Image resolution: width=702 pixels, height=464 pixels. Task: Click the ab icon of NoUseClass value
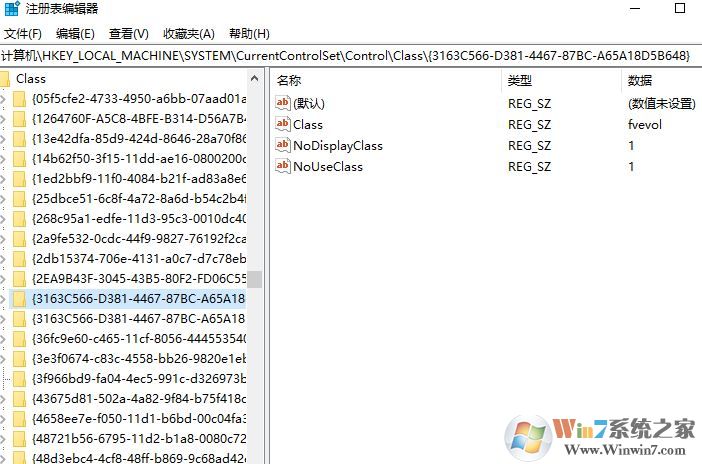coord(283,166)
